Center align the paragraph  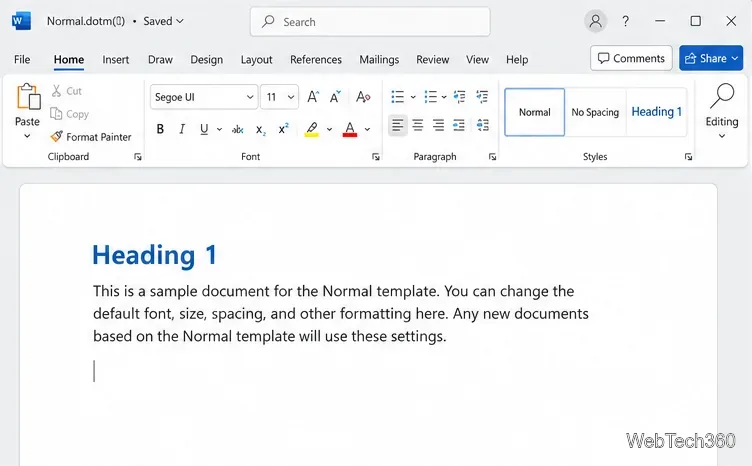(x=418, y=126)
